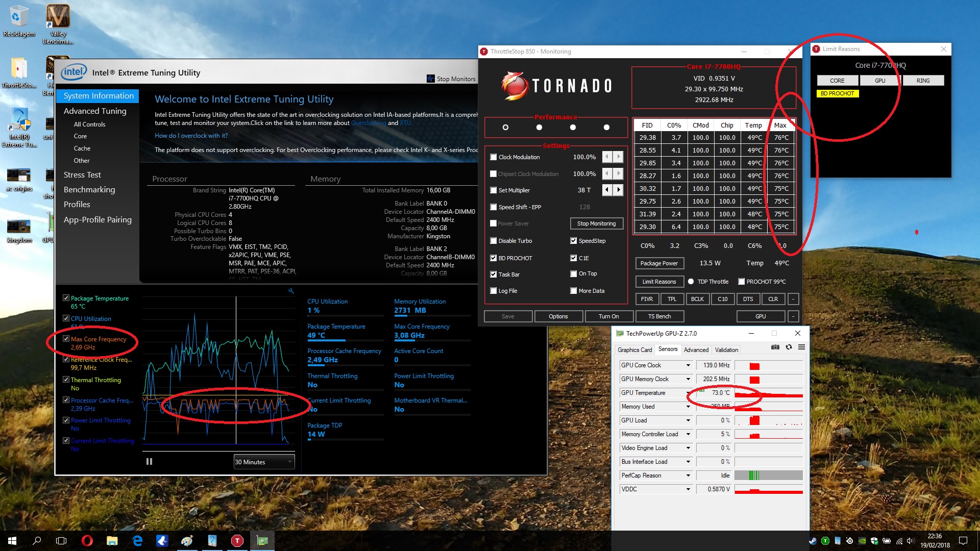Open the Action Center notifications icon
Viewport: 980px width, 551px height.
(x=963, y=541)
